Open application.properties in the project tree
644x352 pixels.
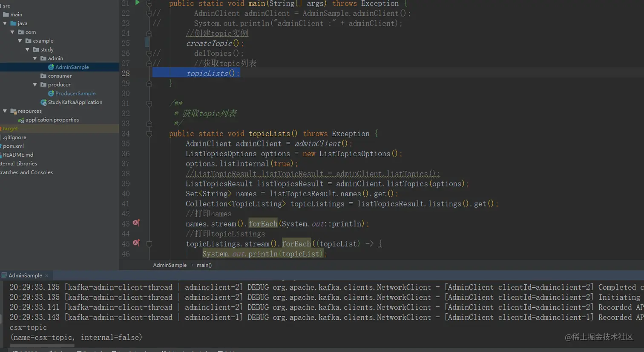52,120
